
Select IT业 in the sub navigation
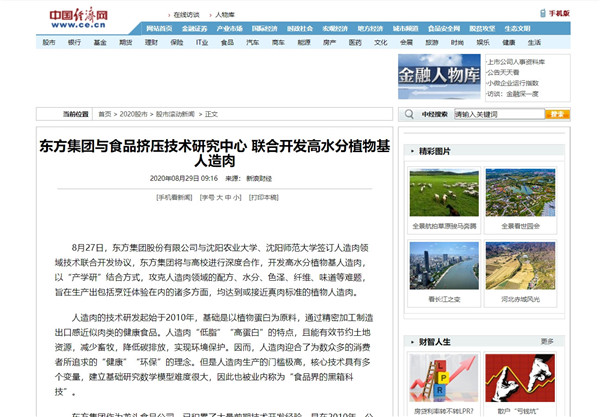(x=202, y=42)
